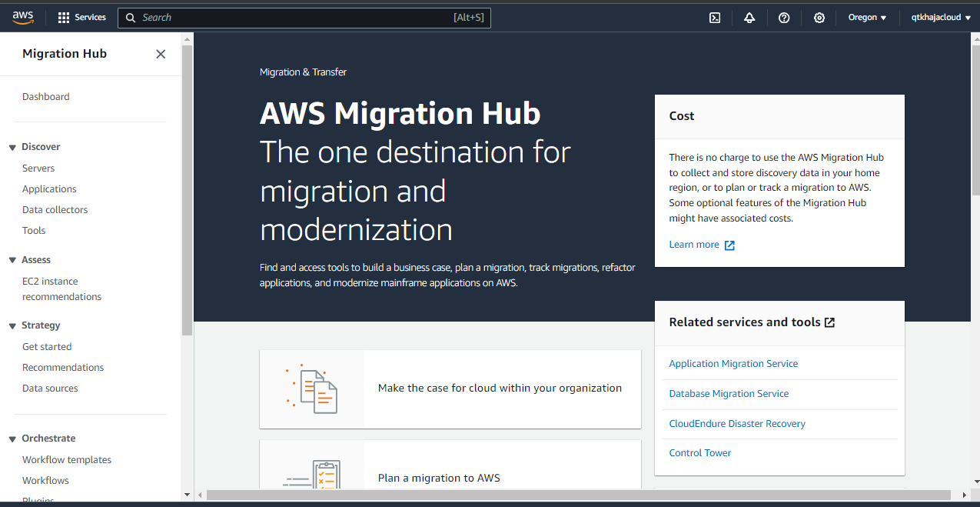The image size is (980, 507).
Task: Select Plan a migration to AWS card
Action: (x=450, y=465)
